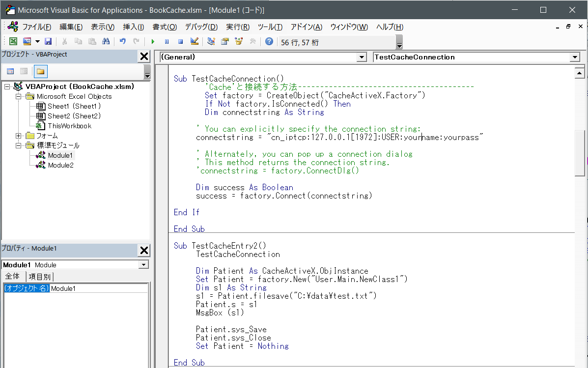Collapse the Microsoft Excel Objects folder
This screenshot has width=588, height=368.
18,96
